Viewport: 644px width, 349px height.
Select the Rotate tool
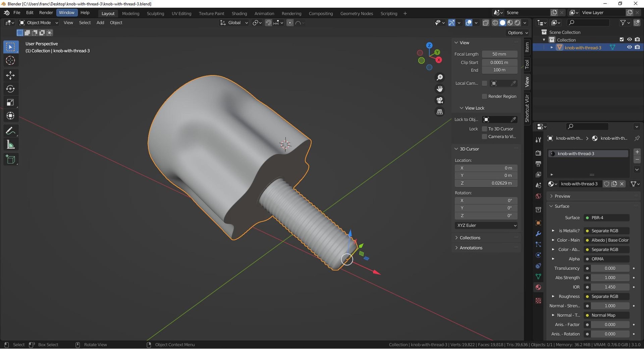click(11, 89)
